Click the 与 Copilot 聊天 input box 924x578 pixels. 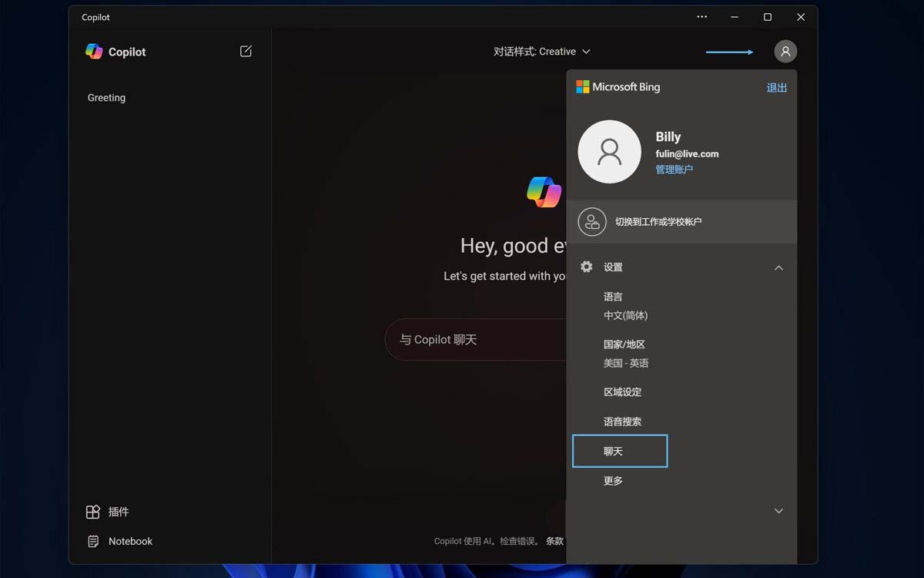[476, 340]
